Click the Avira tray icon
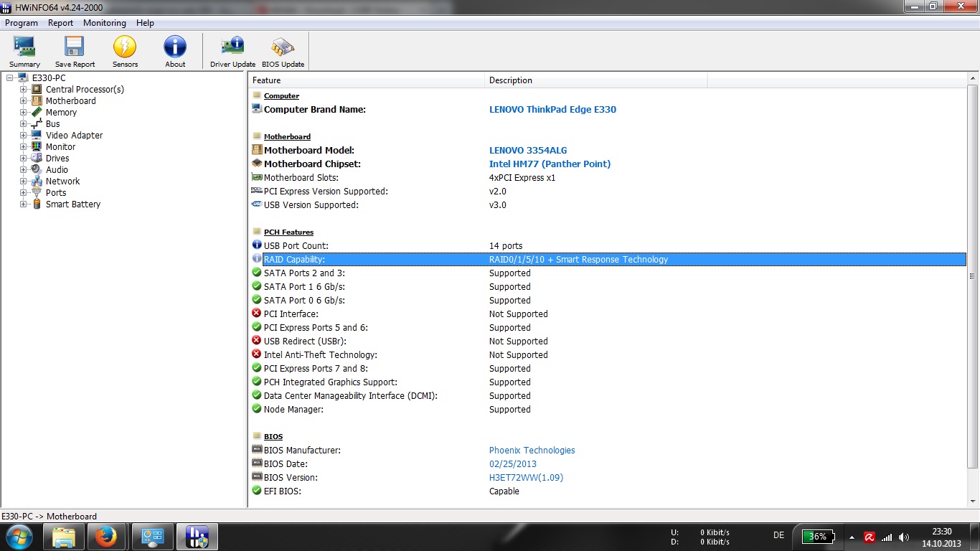The width and height of the screenshot is (980, 551). tap(870, 537)
